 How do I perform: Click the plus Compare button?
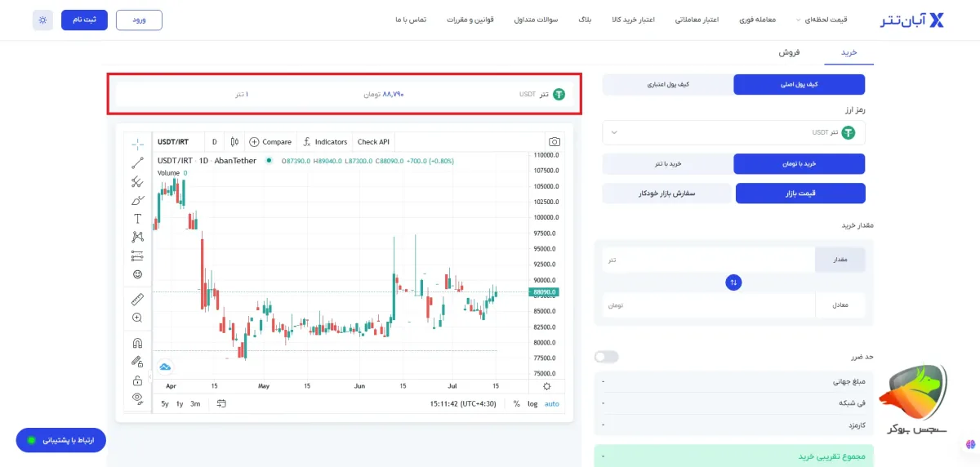tap(270, 142)
